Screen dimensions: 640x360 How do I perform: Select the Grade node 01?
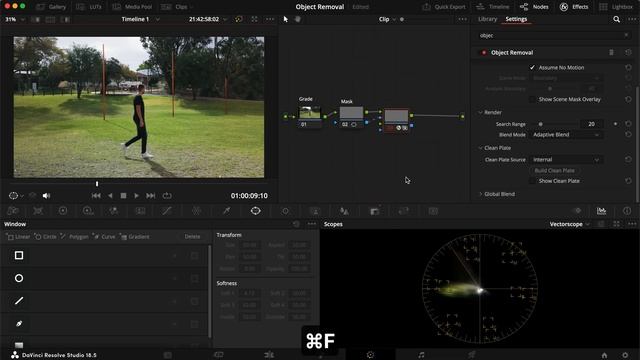[309, 116]
